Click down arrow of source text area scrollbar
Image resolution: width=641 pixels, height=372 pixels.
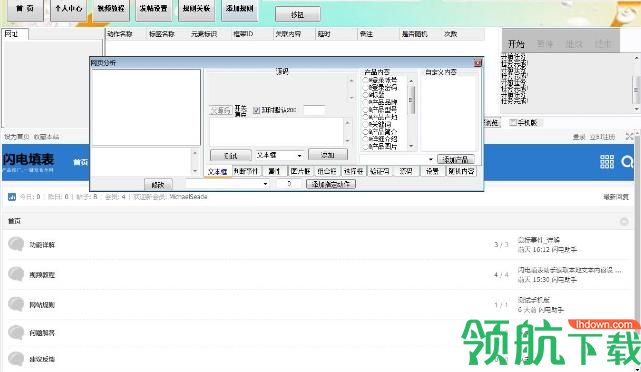351,98
